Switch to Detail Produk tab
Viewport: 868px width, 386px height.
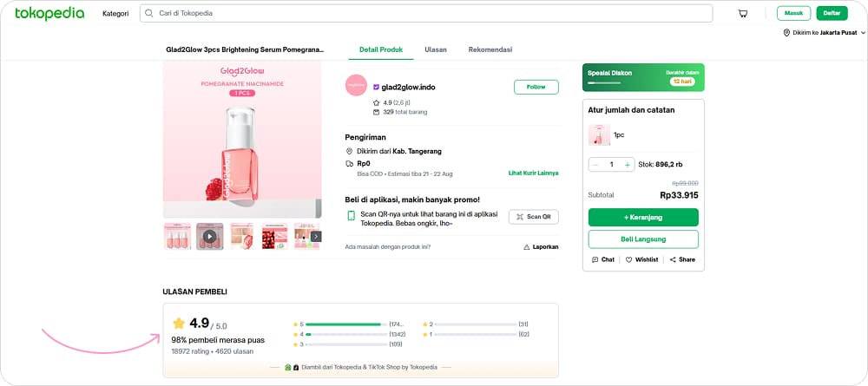coord(381,49)
